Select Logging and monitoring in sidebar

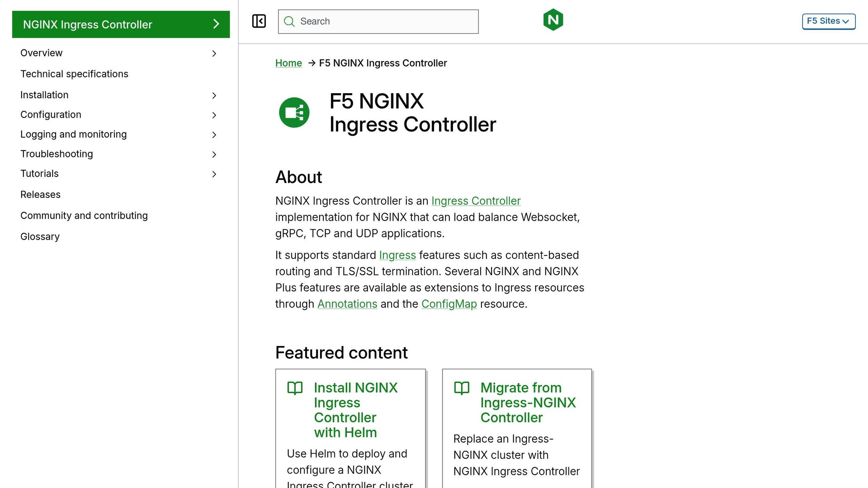click(73, 134)
